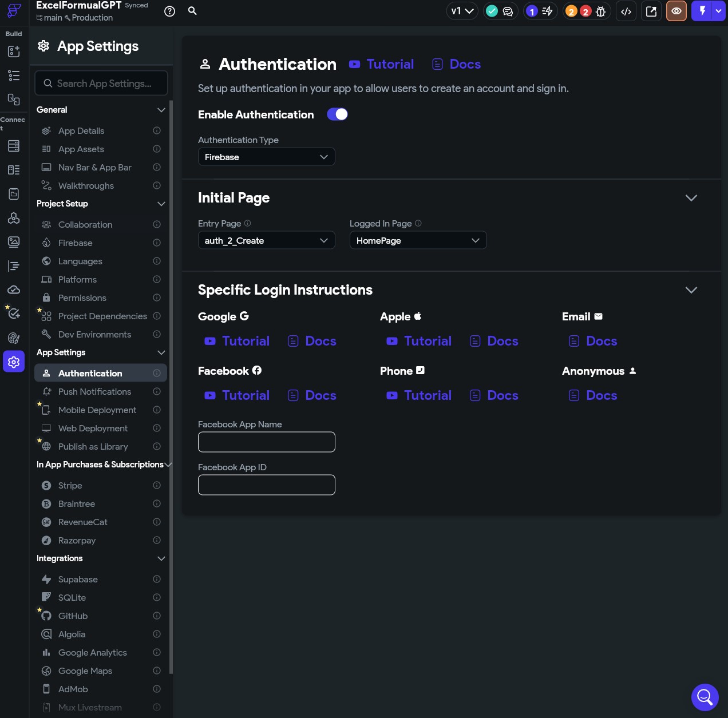Image resolution: width=728 pixels, height=718 pixels.
Task: Open the help question mark icon
Action: pos(169,11)
